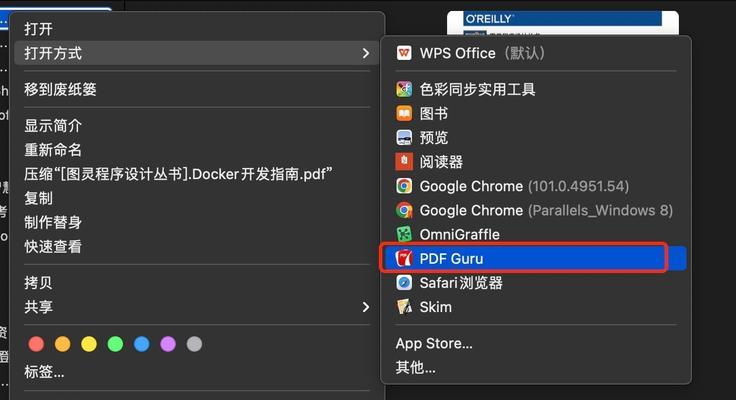Click the PDF Guru app icon
736x400 pixels.
(404, 259)
